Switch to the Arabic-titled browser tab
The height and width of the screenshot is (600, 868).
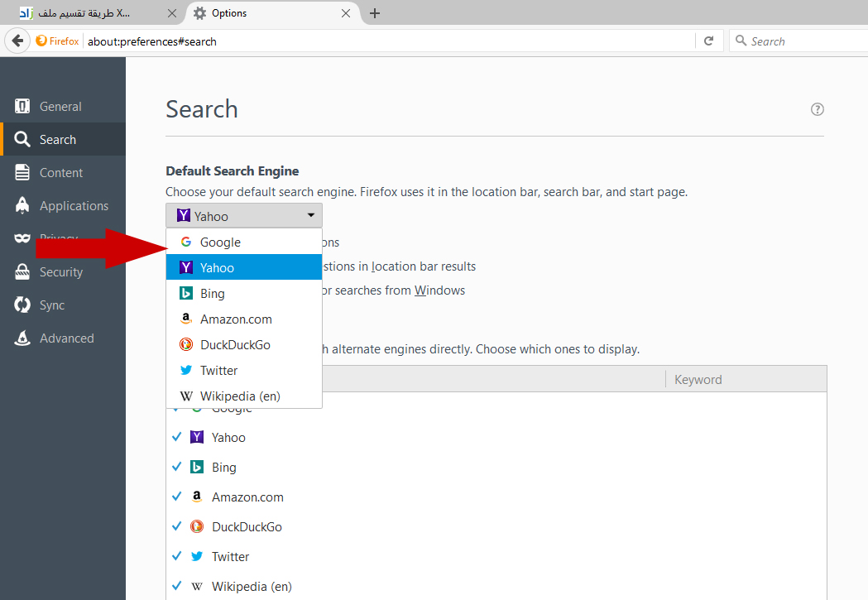pos(91,13)
